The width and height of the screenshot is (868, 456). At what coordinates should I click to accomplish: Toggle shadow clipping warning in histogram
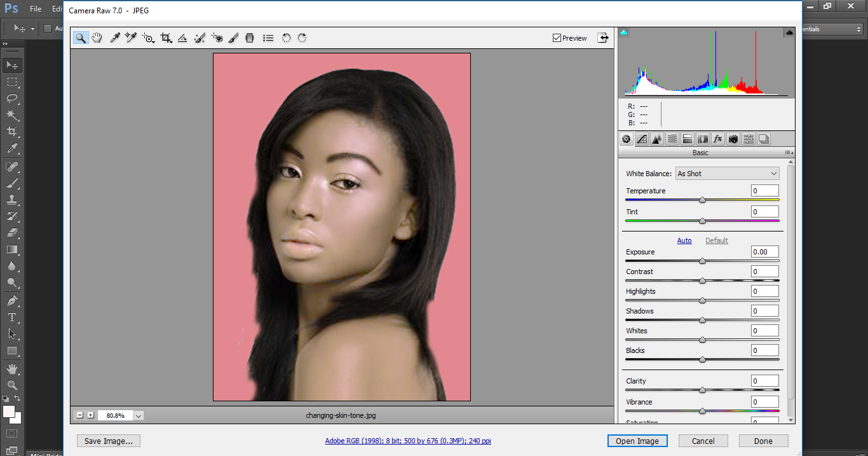click(624, 32)
